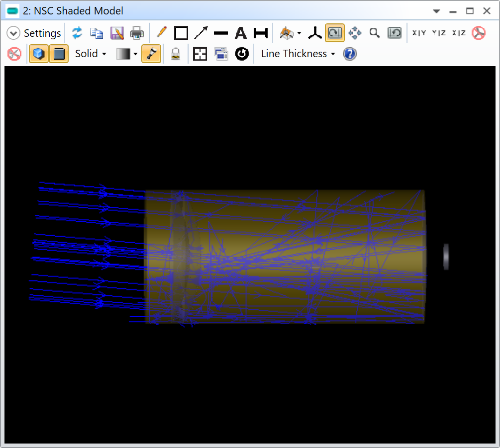
Task: Click the four-square fit-to-window icon
Action: 200,54
